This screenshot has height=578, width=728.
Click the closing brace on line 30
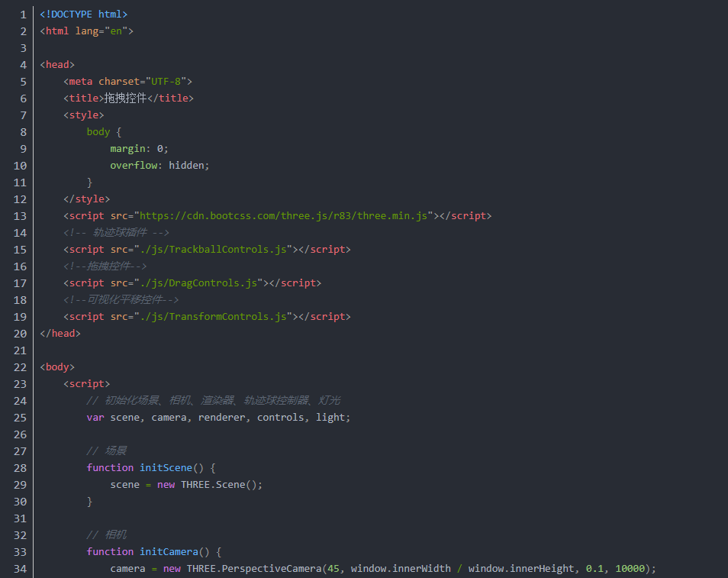[x=89, y=502]
